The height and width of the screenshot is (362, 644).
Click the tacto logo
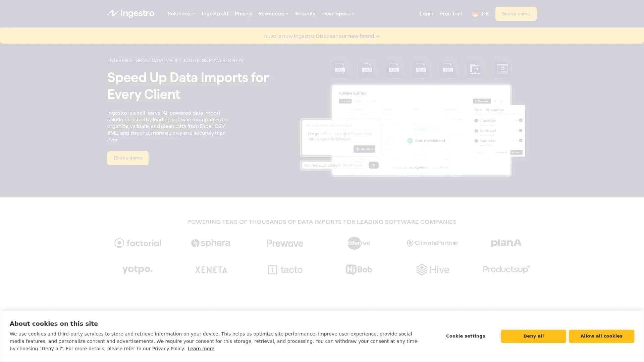pos(285,270)
